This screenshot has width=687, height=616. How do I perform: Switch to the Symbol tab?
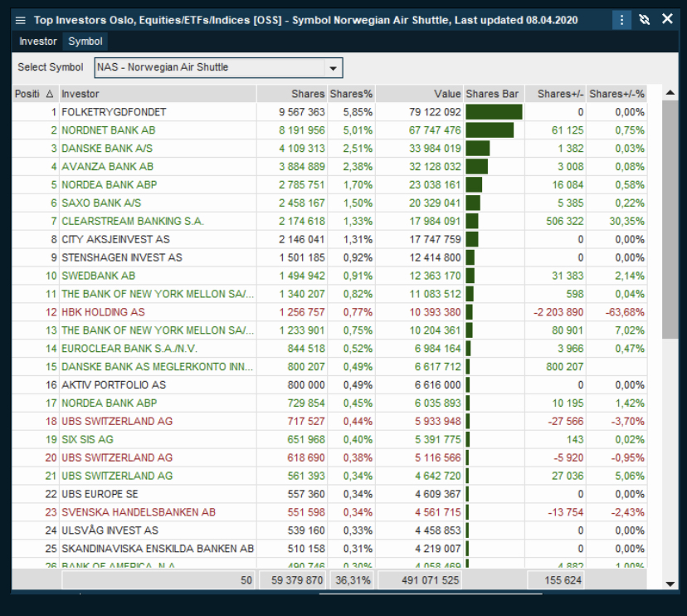point(85,42)
